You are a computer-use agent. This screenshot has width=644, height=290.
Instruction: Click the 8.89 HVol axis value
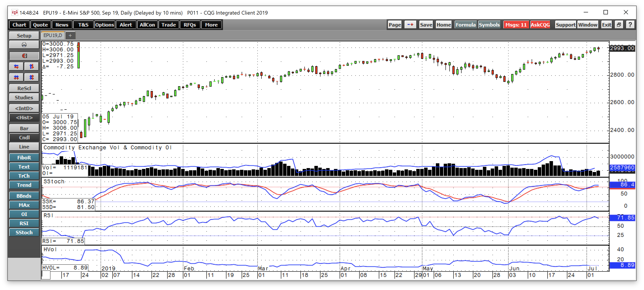pos(622,265)
